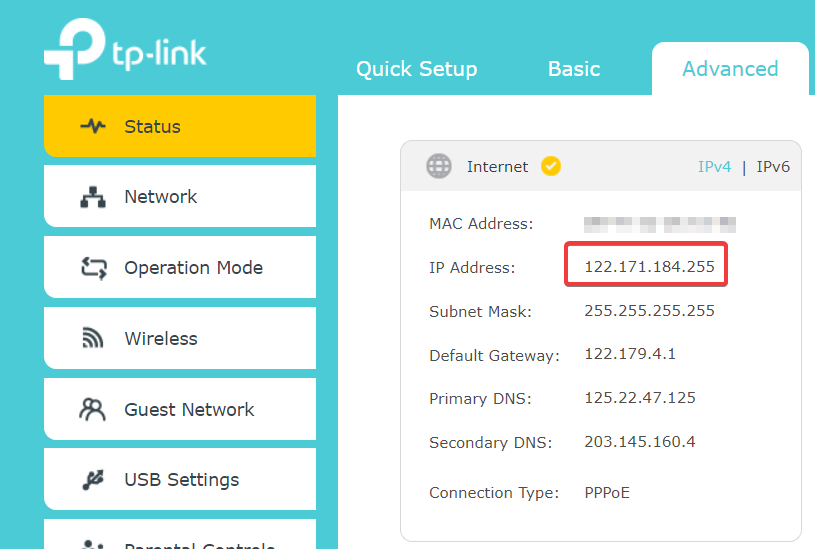Click the Subnet Mask value 255.255.255.255
Screen dimensions: 815x549
pos(649,311)
